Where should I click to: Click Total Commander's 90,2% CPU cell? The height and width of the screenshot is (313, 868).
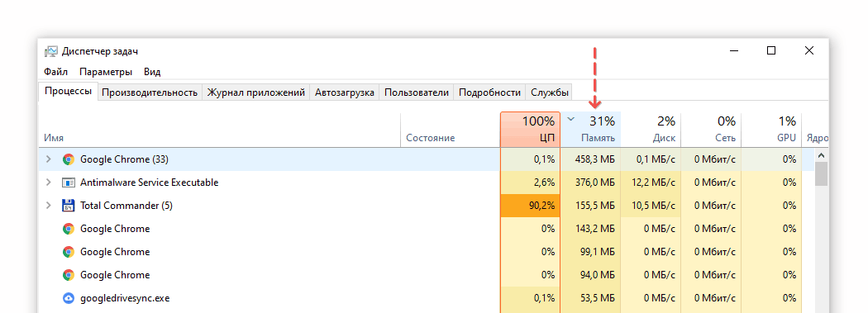click(x=531, y=206)
